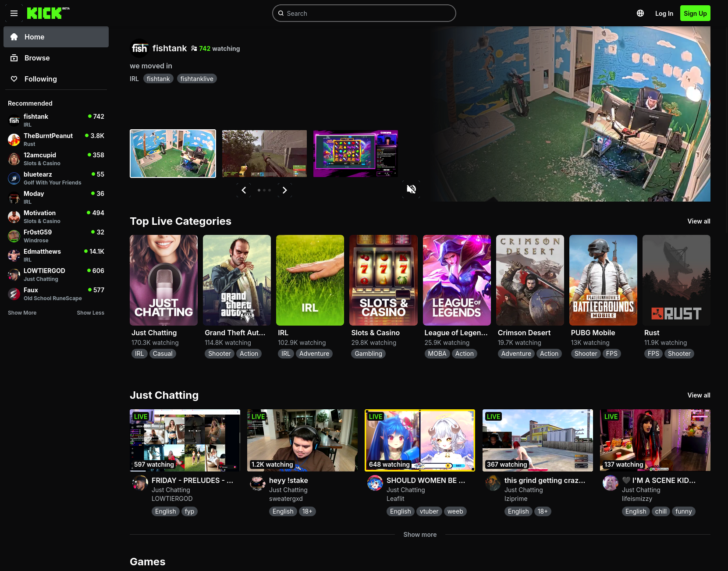Open Motivation avatar in Recommended
The width and height of the screenshot is (728, 571).
(14, 217)
